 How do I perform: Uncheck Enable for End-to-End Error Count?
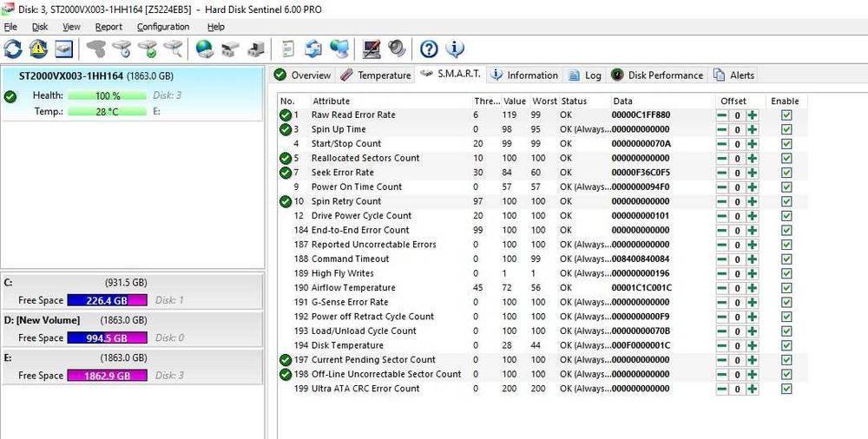point(786,230)
